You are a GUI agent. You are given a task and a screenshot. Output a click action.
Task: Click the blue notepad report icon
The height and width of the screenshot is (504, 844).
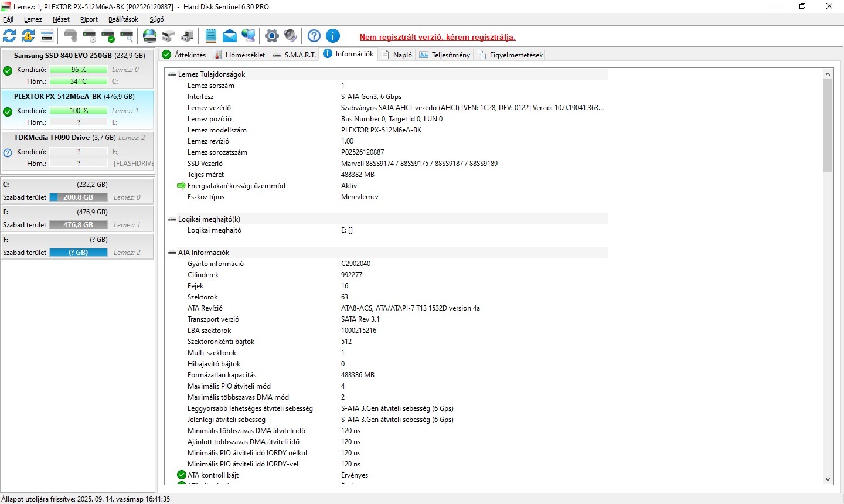pos(211,36)
